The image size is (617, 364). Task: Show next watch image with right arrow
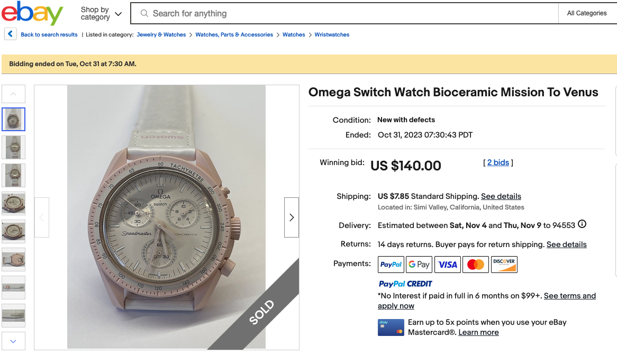[291, 217]
